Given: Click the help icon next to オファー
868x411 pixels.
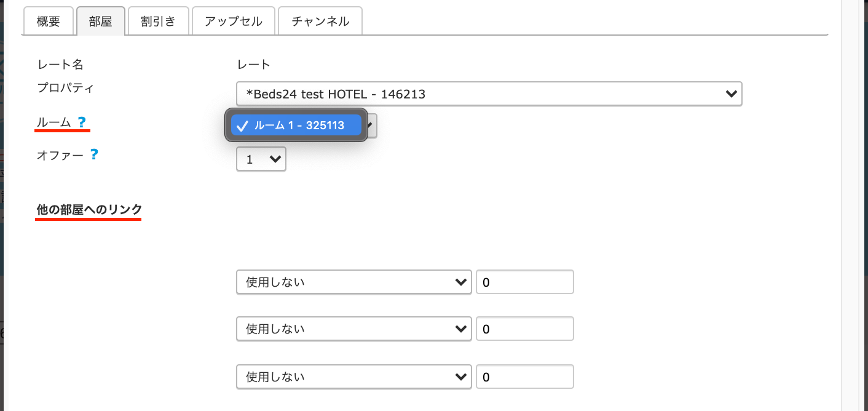Looking at the screenshot, I should (94, 154).
